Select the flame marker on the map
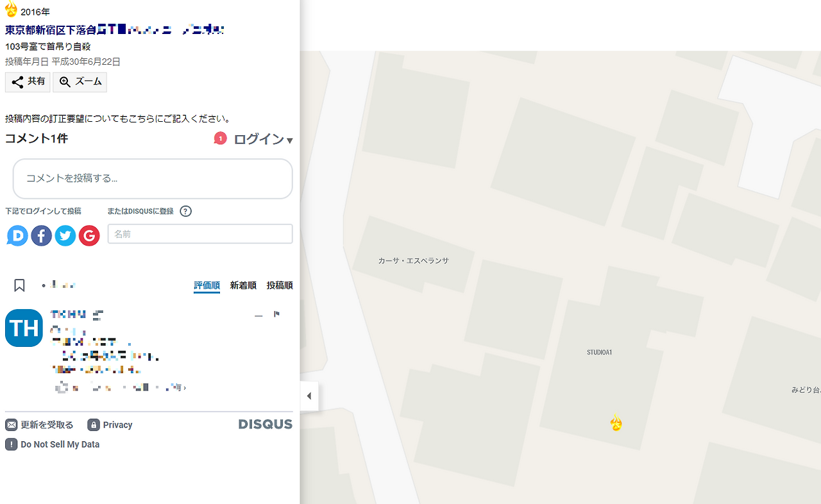The width and height of the screenshot is (821, 504). [x=616, y=423]
